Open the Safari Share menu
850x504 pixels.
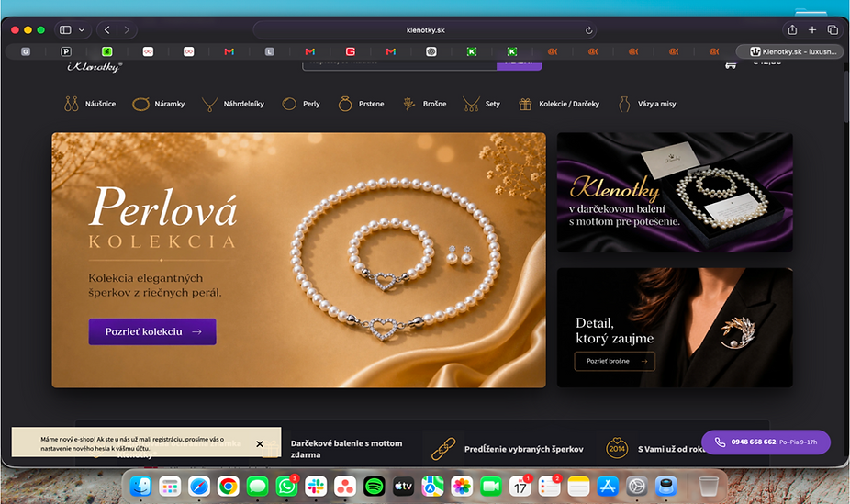(x=792, y=29)
